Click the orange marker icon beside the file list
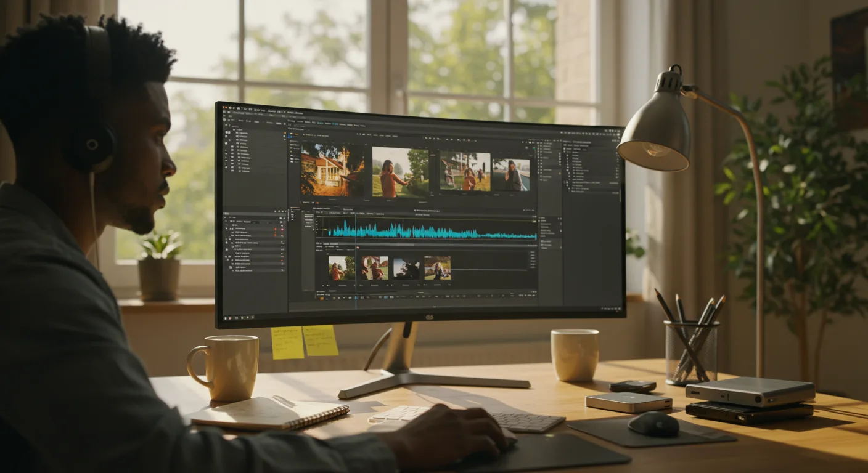The width and height of the screenshot is (868, 473). pos(285,134)
